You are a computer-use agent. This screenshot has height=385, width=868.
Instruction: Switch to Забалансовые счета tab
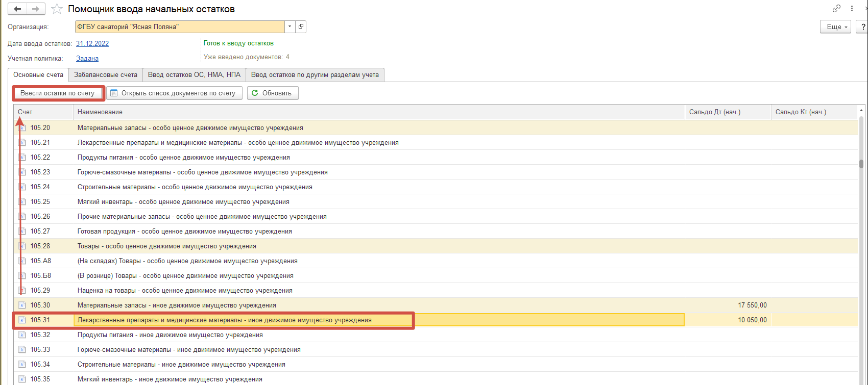pyautogui.click(x=106, y=74)
